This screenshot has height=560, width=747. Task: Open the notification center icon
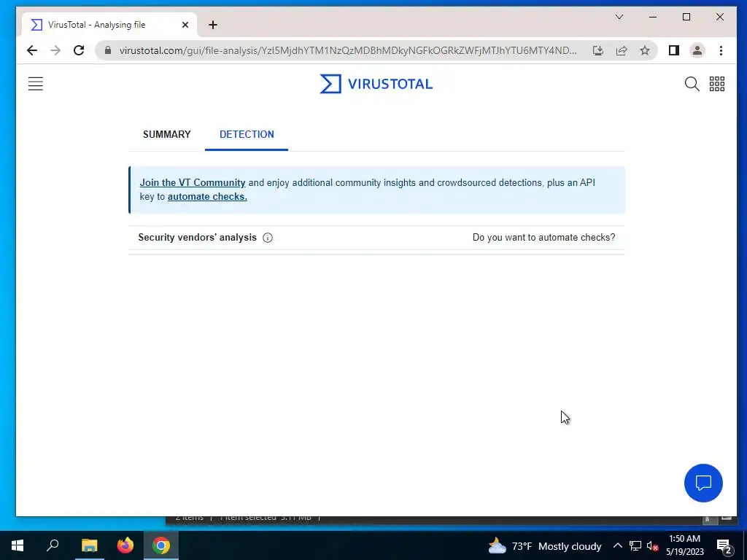point(724,546)
